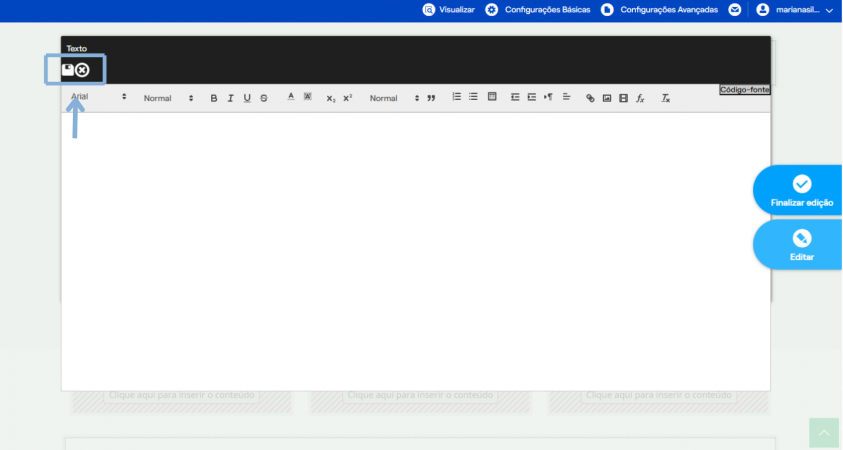Open the Normal heading dropdown before blockquote
Screen dimensions: 843x450
point(394,98)
